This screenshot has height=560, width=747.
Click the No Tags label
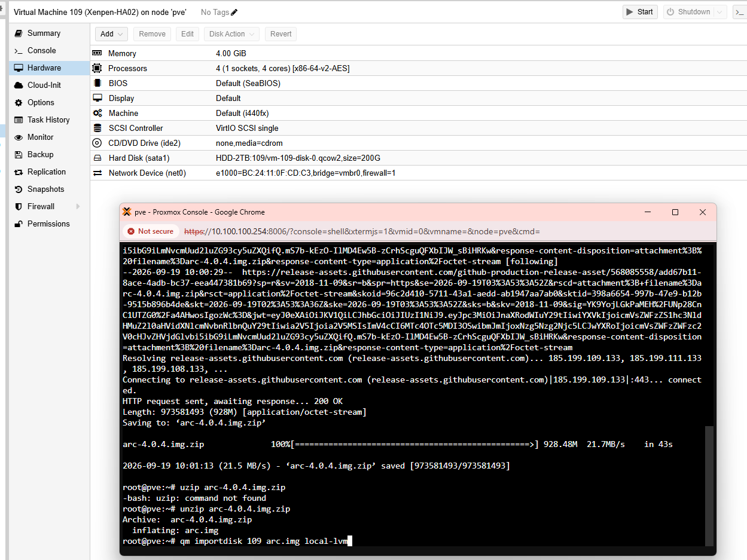click(214, 12)
